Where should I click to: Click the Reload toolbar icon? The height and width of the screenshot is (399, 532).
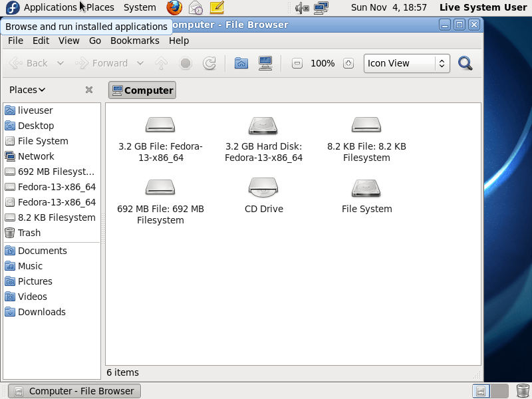[x=209, y=63]
